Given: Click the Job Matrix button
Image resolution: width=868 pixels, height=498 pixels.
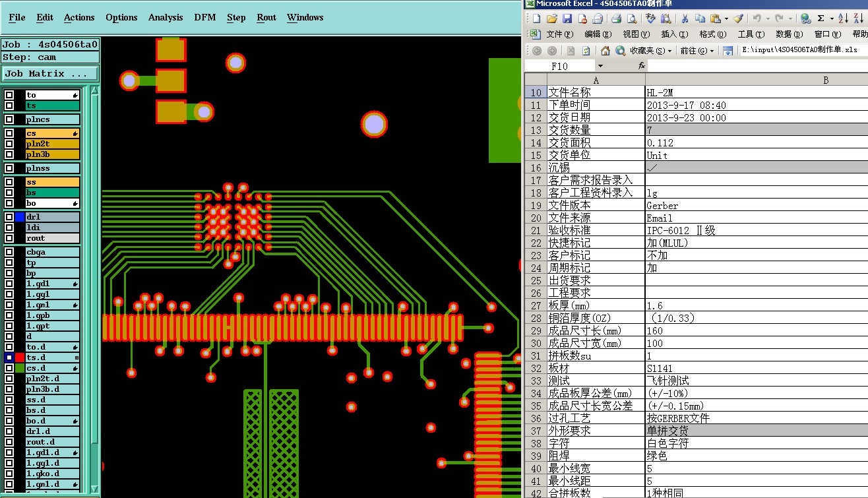Looking at the screenshot, I should (x=50, y=74).
